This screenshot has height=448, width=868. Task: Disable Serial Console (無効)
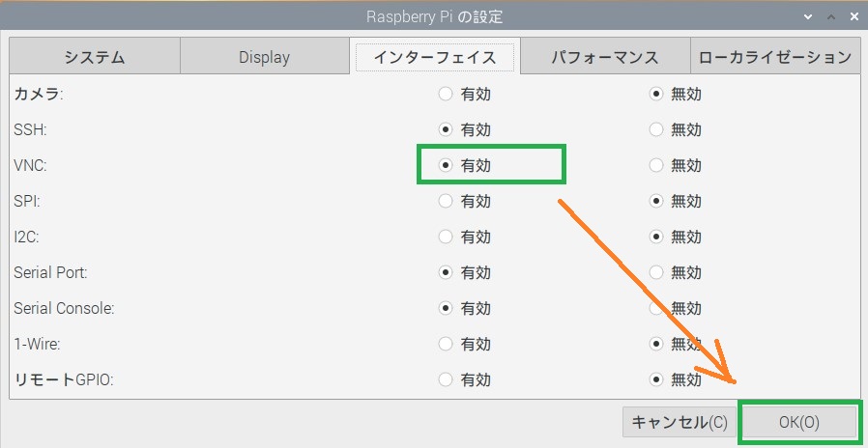[656, 308]
